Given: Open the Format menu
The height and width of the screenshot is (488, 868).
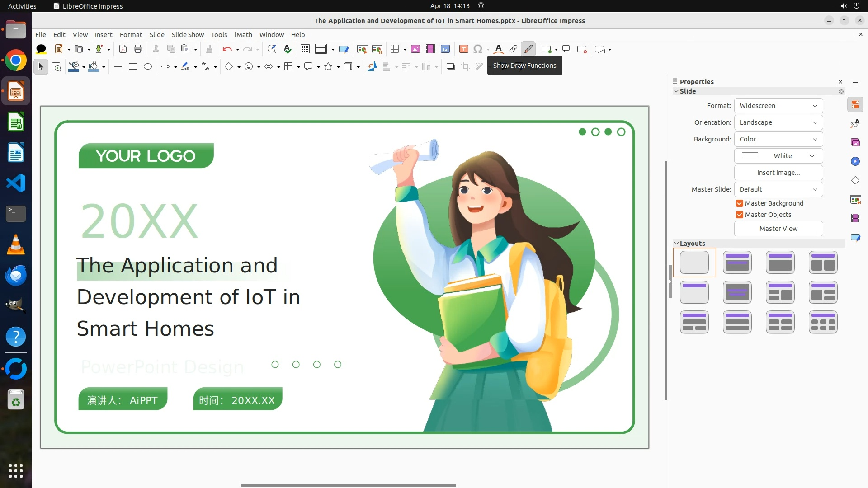Looking at the screenshot, I should (131, 35).
